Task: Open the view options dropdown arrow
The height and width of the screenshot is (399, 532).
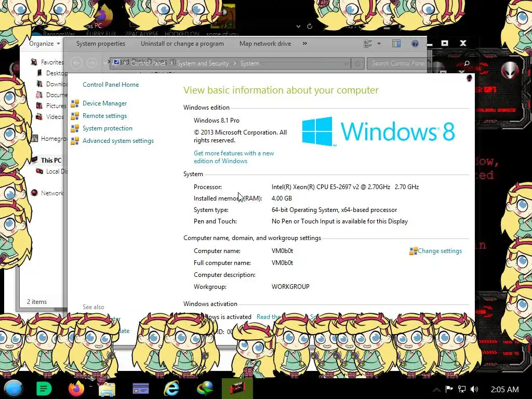Action: [379, 44]
